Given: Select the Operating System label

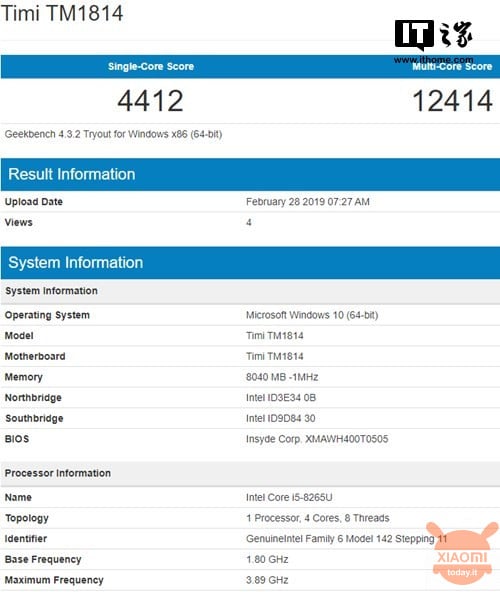Looking at the screenshot, I should tap(47, 315).
